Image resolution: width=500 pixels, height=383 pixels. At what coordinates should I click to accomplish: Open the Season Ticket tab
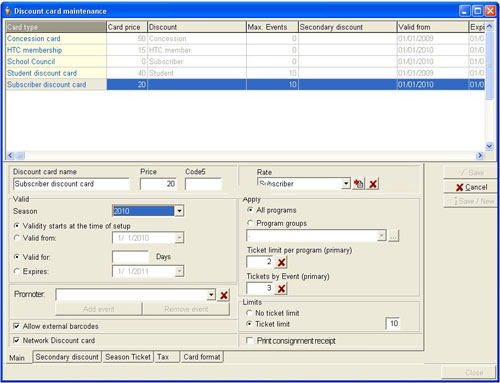click(128, 357)
